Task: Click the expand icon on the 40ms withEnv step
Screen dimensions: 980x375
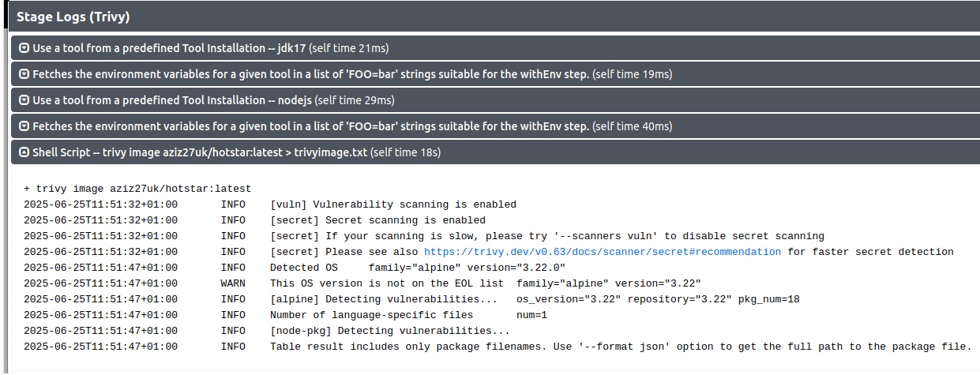Action: click(x=24, y=126)
